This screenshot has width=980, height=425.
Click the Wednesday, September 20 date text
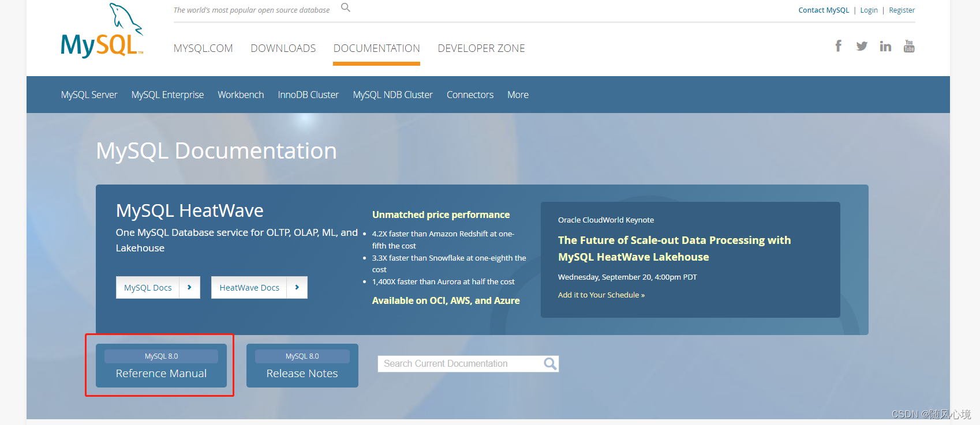627,277
